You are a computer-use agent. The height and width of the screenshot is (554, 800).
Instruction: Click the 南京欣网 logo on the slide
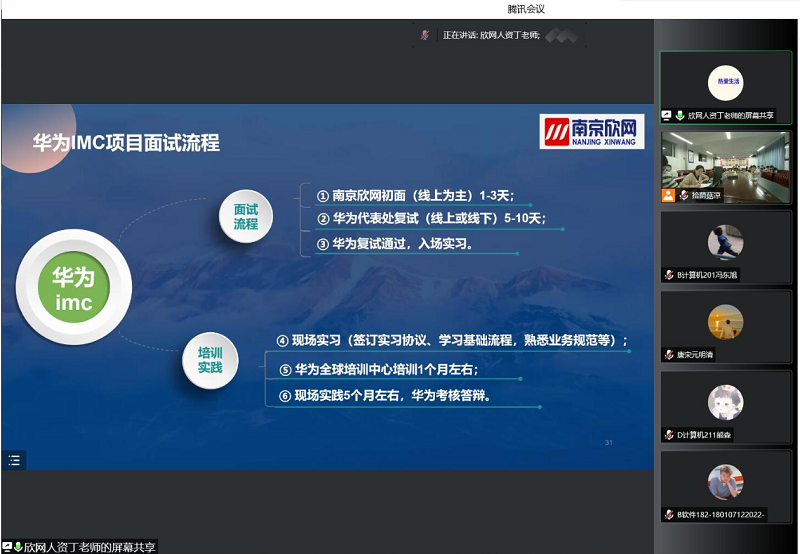coord(592,131)
